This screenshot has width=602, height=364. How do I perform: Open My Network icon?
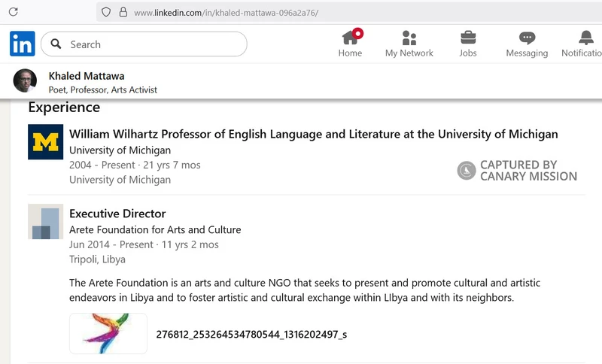(409, 38)
